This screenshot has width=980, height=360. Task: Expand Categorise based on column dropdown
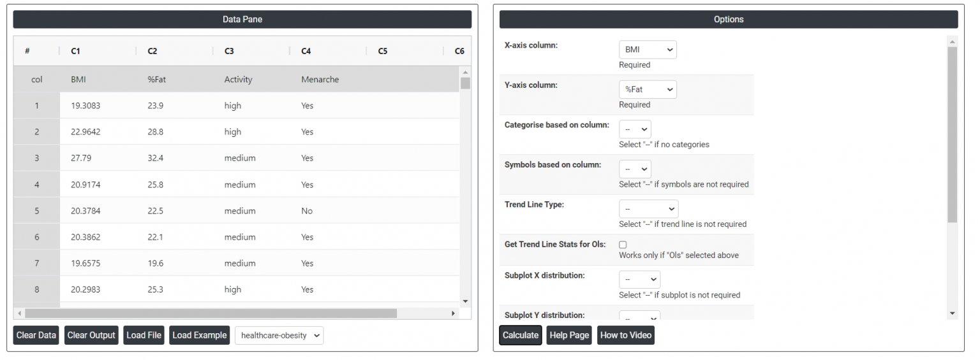[635, 129]
